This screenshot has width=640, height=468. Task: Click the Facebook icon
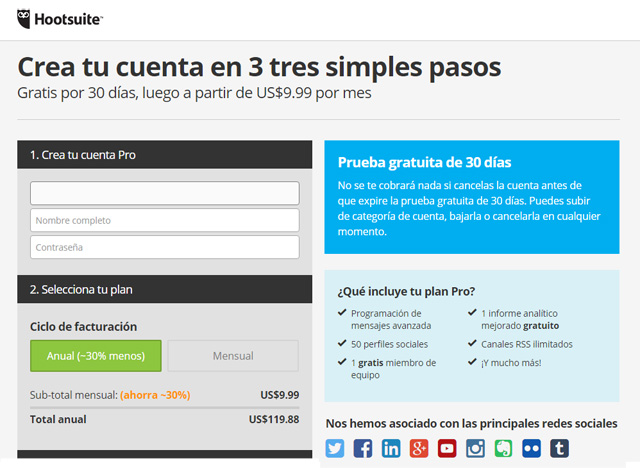[x=364, y=448]
